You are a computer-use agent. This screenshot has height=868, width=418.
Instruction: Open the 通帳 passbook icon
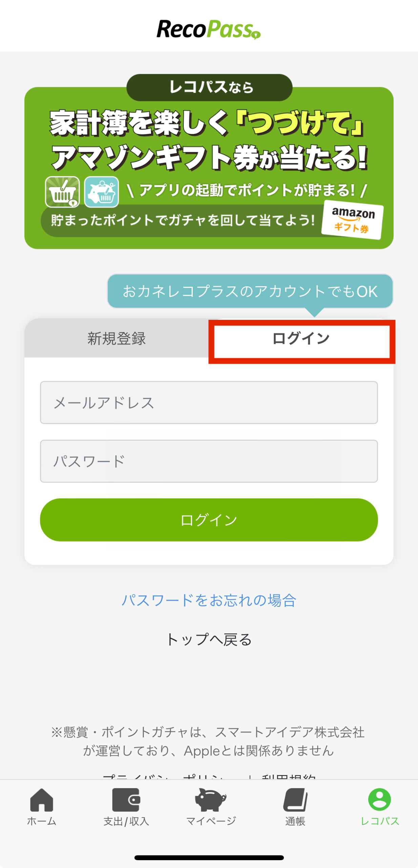tap(295, 800)
